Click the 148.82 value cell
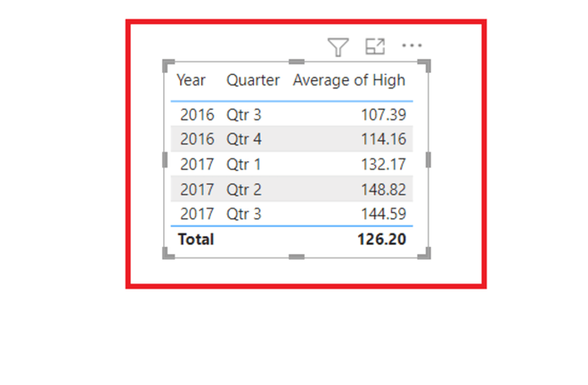This screenshot has width=588, height=385. click(x=383, y=190)
